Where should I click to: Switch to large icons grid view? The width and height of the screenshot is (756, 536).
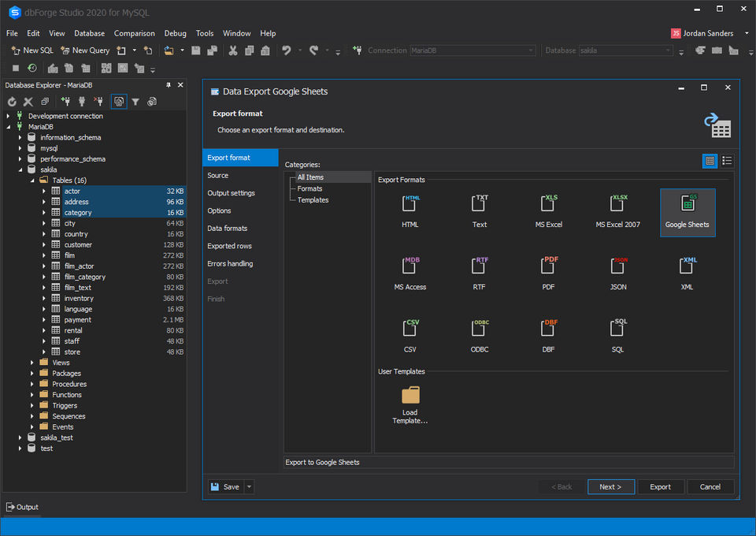pos(710,161)
